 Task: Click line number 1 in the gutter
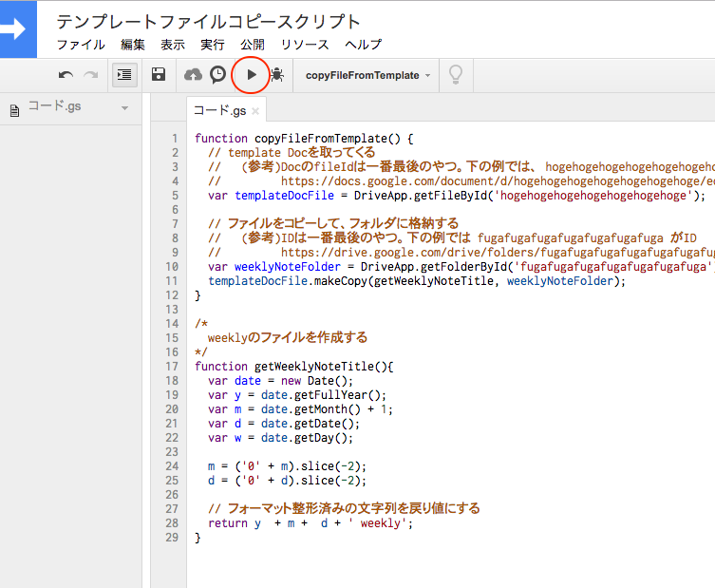click(x=175, y=139)
